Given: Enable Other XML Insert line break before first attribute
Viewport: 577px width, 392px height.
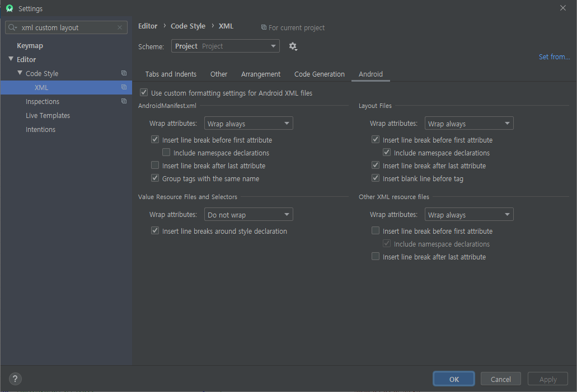Looking at the screenshot, I should (x=376, y=230).
